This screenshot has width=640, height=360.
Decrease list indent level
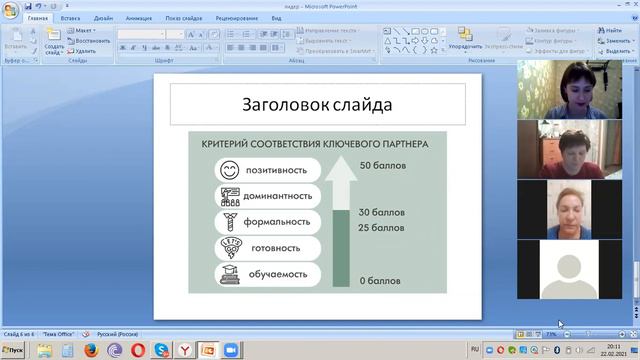tap(264, 34)
